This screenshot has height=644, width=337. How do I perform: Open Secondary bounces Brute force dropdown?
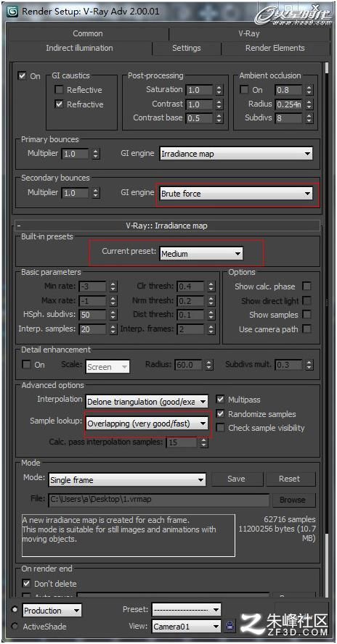(236, 194)
